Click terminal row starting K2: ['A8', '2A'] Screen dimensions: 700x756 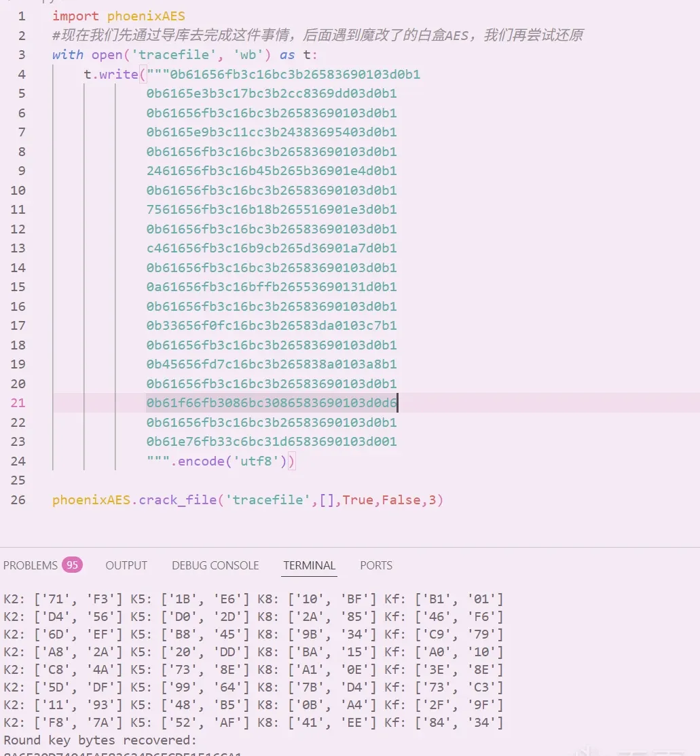(x=253, y=652)
